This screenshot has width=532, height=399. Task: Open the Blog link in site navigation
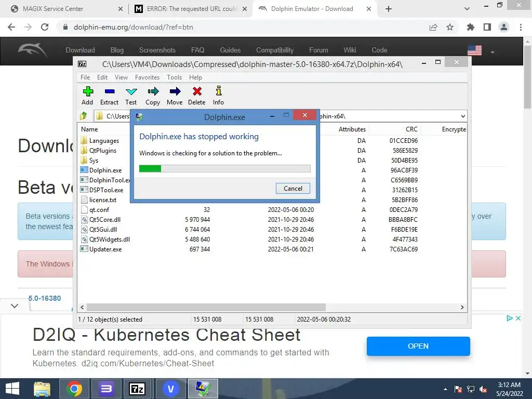pos(117,50)
